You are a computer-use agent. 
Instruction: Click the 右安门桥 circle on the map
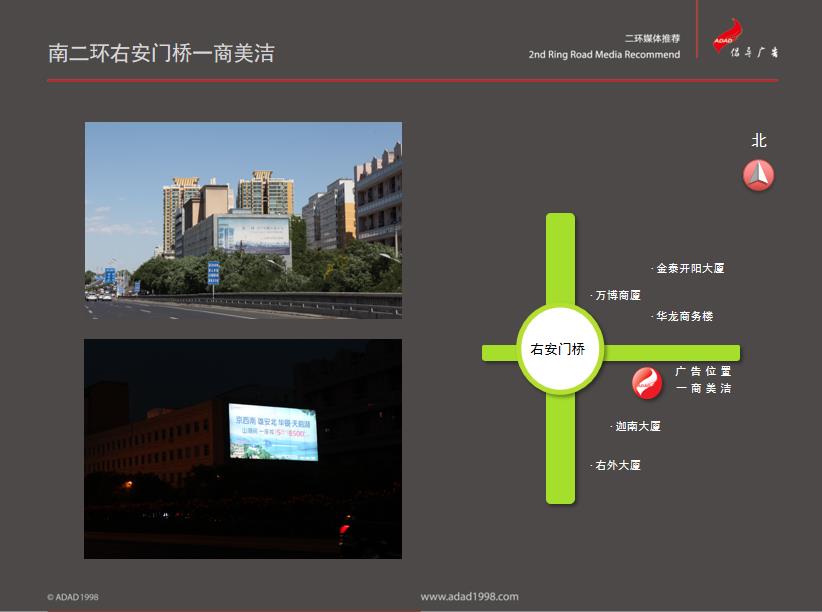(x=560, y=349)
